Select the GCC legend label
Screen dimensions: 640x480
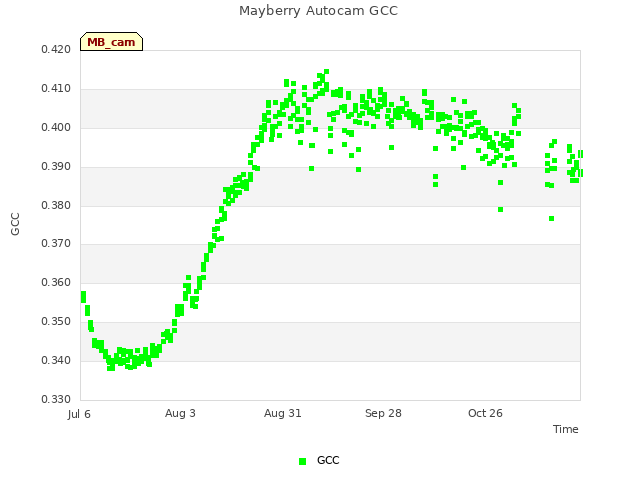328,460
